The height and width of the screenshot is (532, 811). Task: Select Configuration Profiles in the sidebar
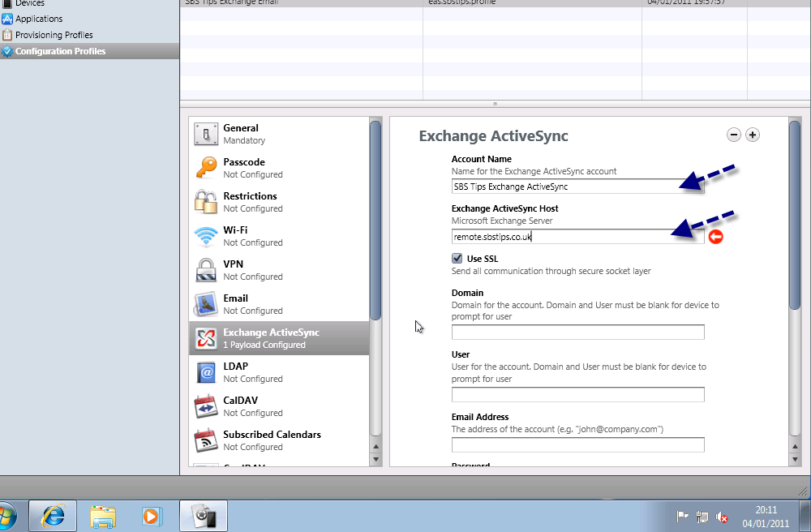point(60,51)
